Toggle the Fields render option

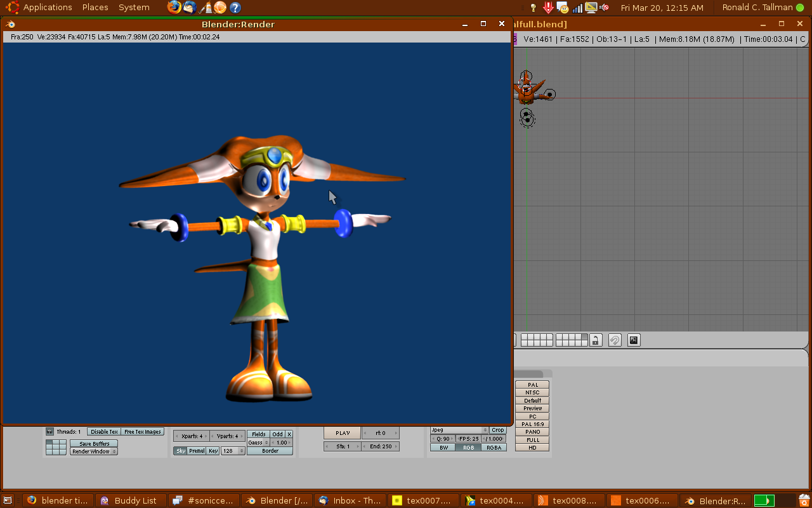[258, 434]
